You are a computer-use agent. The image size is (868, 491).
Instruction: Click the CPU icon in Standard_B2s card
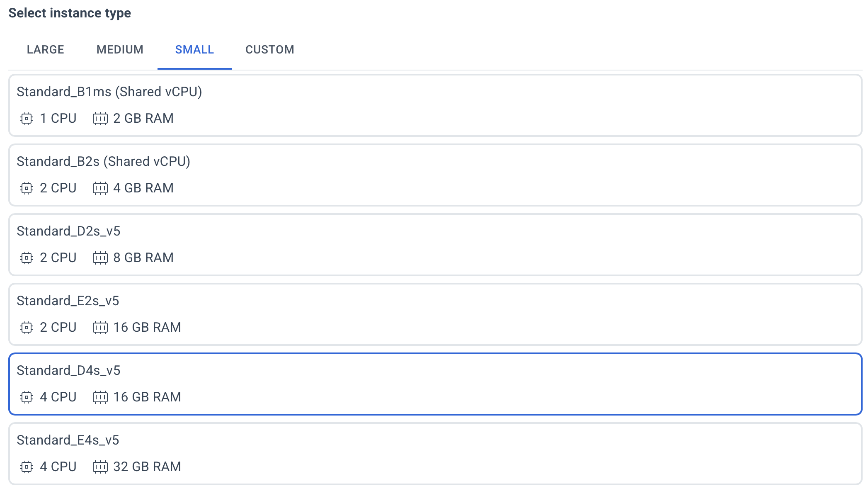[27, 188]
